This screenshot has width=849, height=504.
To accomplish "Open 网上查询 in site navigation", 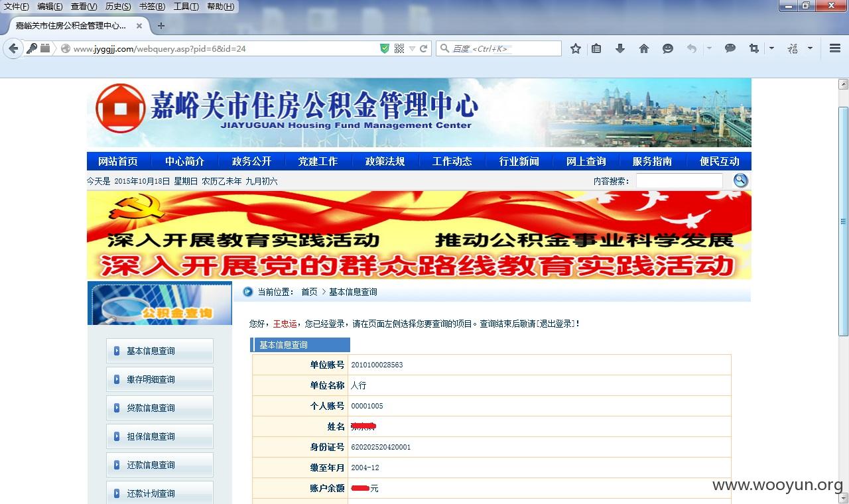I will 586,161.
